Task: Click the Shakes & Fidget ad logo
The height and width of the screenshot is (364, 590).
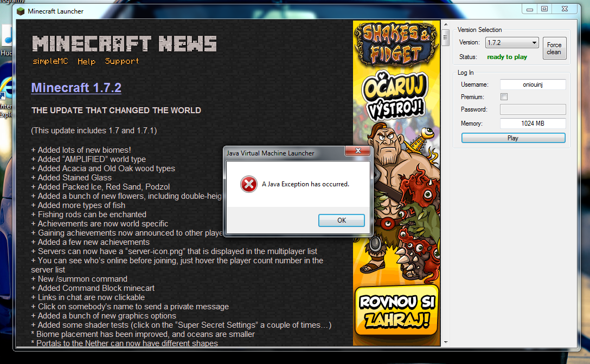Action: (396, 44)
